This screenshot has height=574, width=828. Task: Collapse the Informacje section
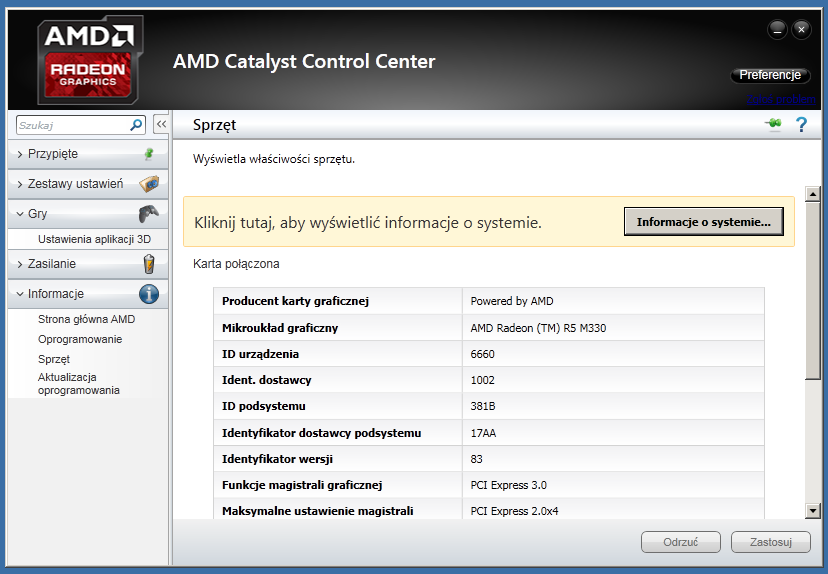click(x=55, y=294)
